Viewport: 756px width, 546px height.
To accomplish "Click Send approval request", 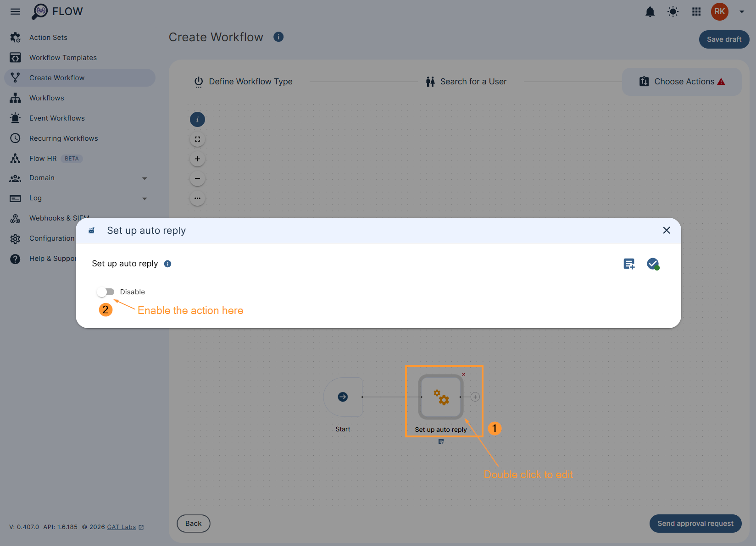I will coord(695,523).
